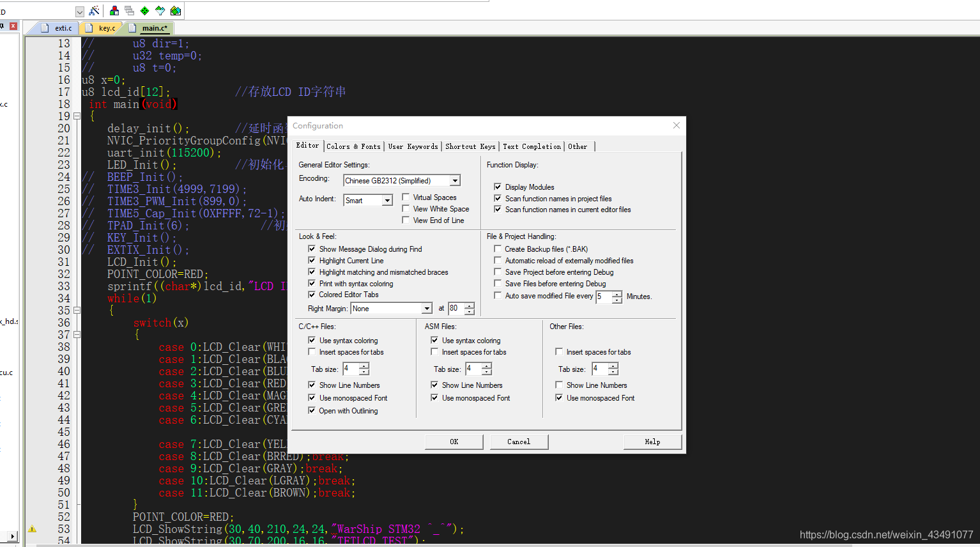Enable View White Space checkbox
Screen dimensions: 980x547
pos(406,208)
